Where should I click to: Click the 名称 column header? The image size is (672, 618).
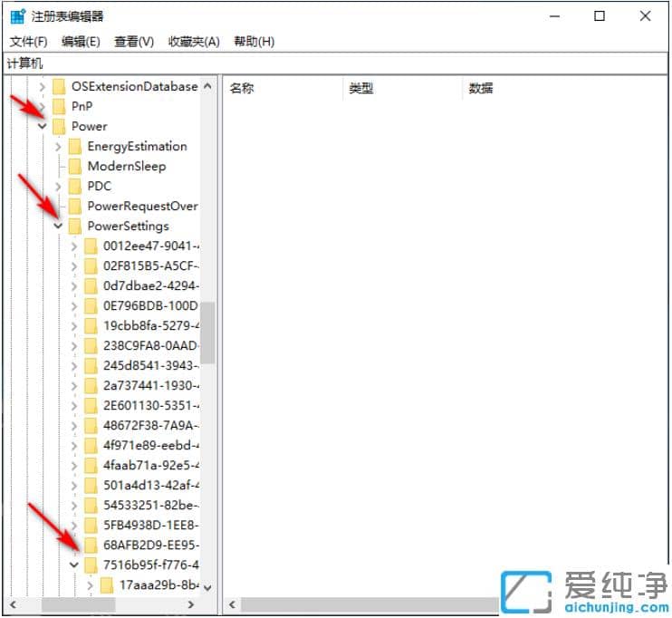[x=242, y=88]
